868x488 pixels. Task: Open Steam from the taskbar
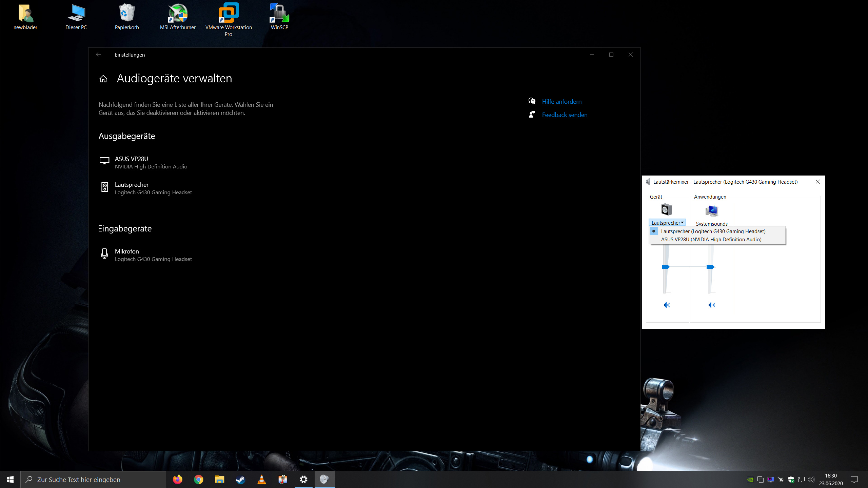[x=240, y=480]
